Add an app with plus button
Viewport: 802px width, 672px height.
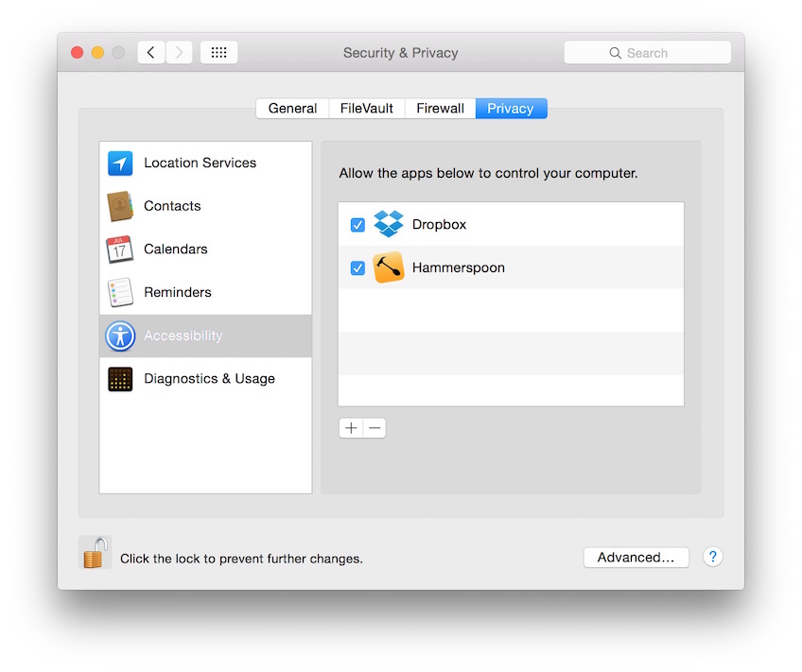click(x=351, y=428)
